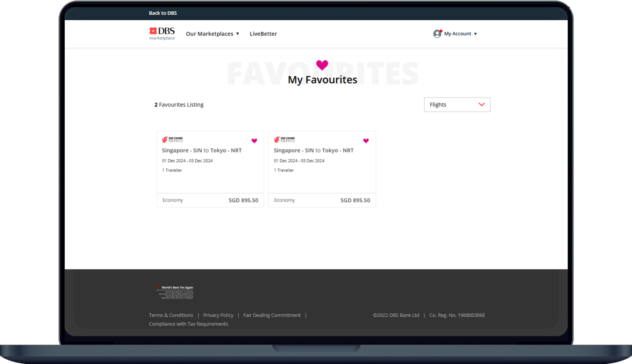The image size is (632, 364).
Task: Click SGD 895.50 price on second card
Action: [x=355, y=200]
